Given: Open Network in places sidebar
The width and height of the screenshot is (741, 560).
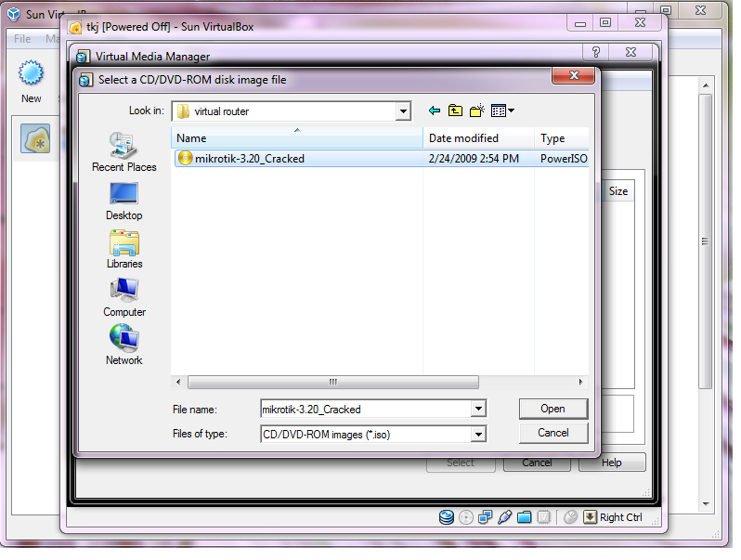Looking at the screenshot, I should pos(123,345).
